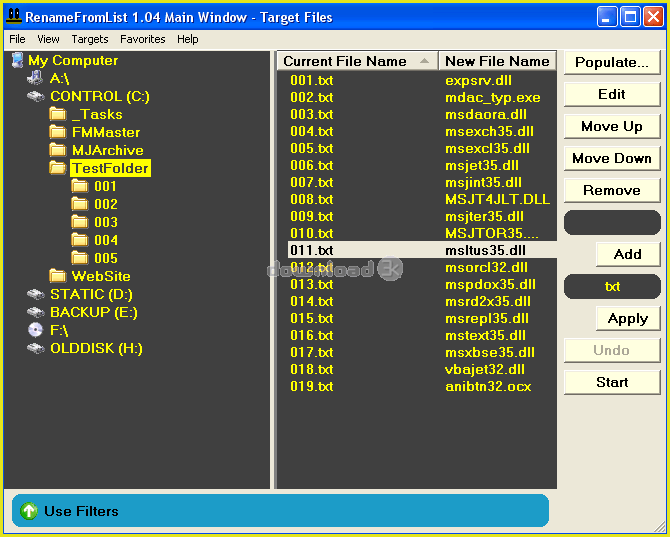Select the TestFolder tree item

coord(110,168)
